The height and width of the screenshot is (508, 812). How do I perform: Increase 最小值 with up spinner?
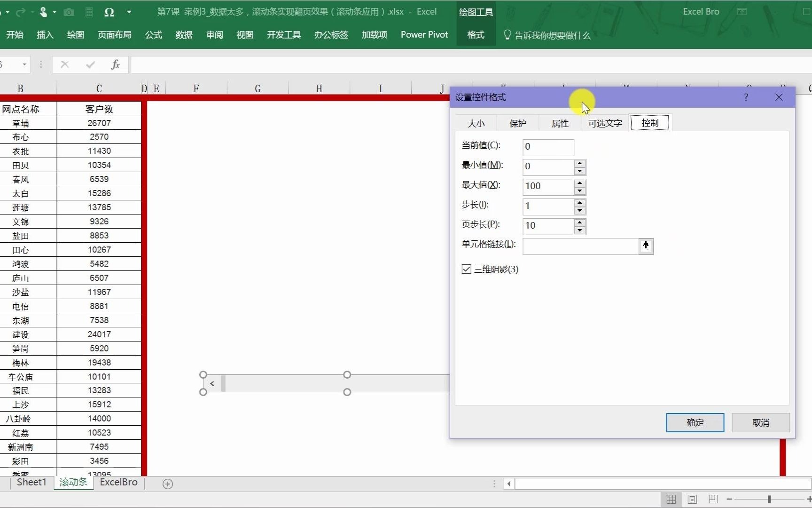point(580,163)
